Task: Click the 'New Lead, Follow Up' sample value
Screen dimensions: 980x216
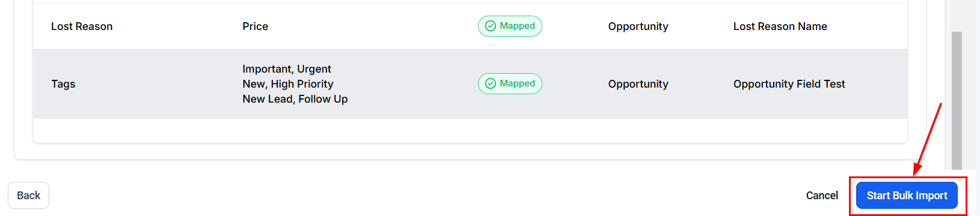Action: pyautogui.click(x=295, y=99)
